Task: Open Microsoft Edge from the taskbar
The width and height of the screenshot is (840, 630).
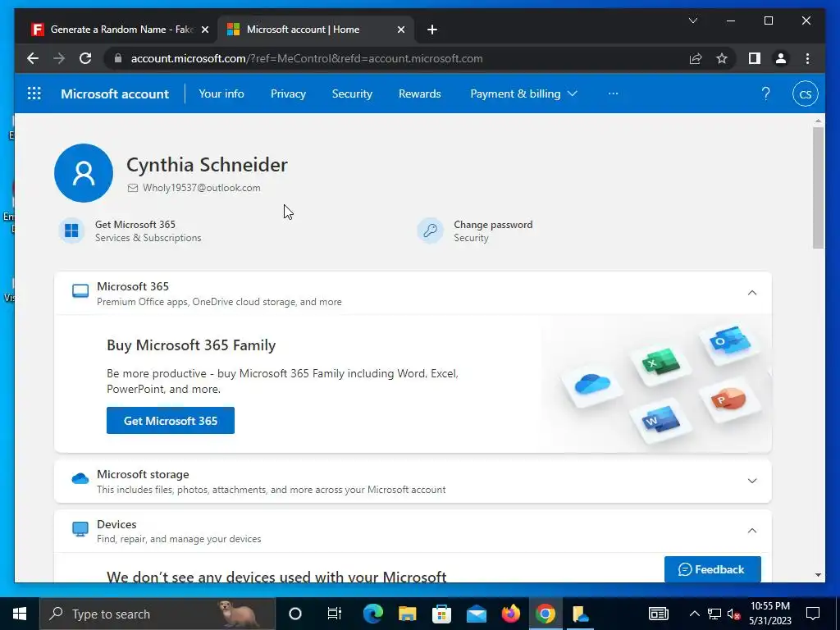Action: tap(373, 614)
